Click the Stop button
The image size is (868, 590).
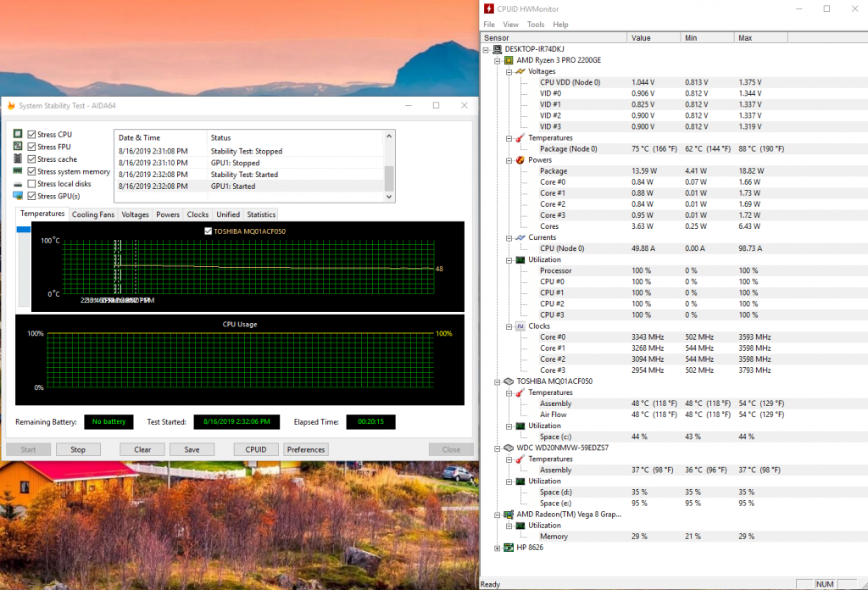(78, 449)
